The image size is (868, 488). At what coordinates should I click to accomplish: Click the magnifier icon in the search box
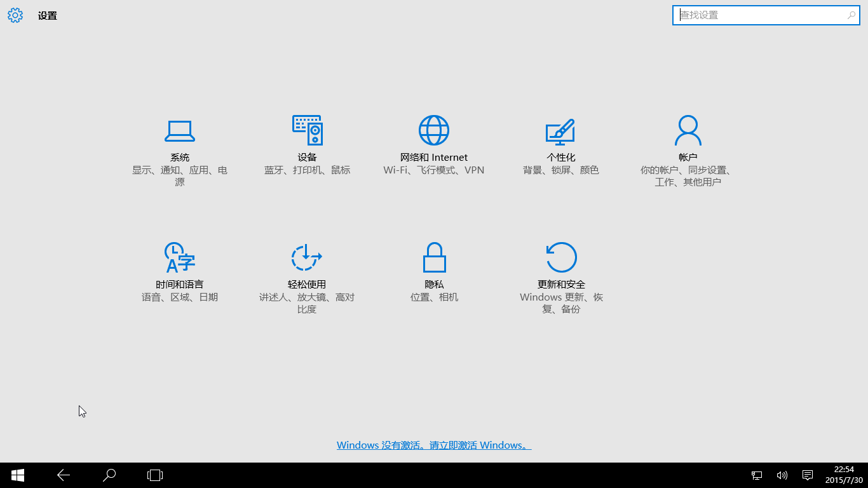click(x=851, y=15)
